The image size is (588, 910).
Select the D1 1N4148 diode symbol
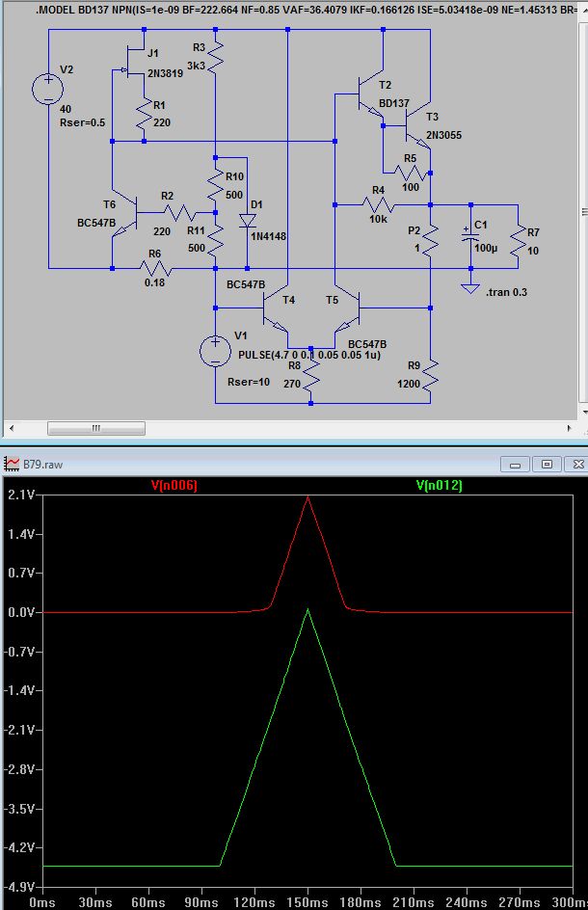coord(248,221)
